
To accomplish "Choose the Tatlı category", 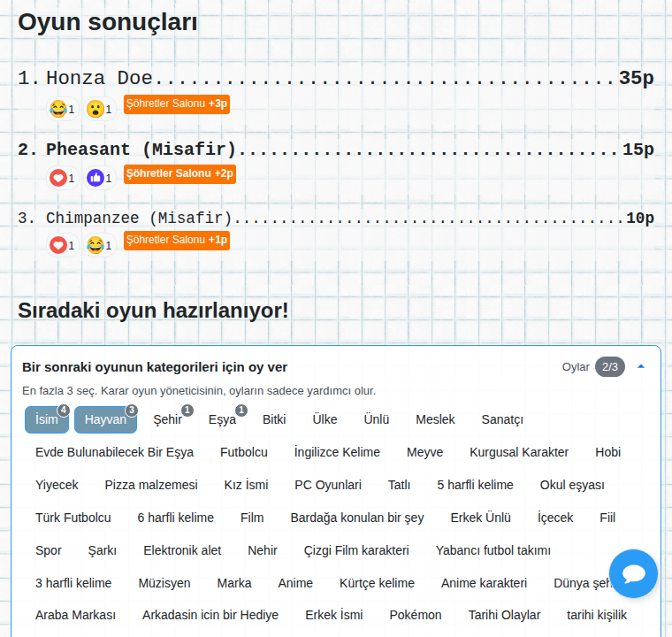I will pyautogui.click(x=399, y=485).
